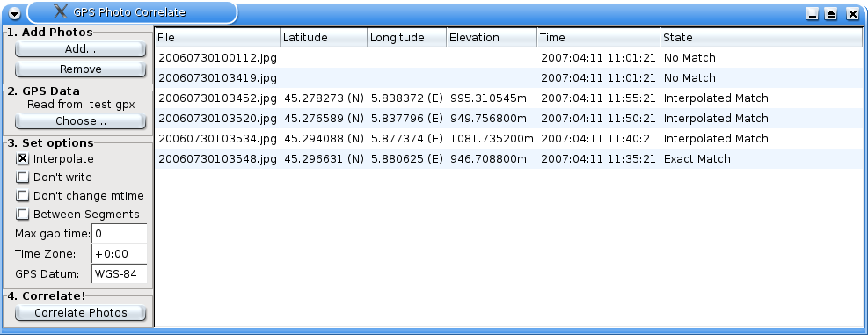Click the Time Zone input field
The image size is (868, 335).
point(119,253)
